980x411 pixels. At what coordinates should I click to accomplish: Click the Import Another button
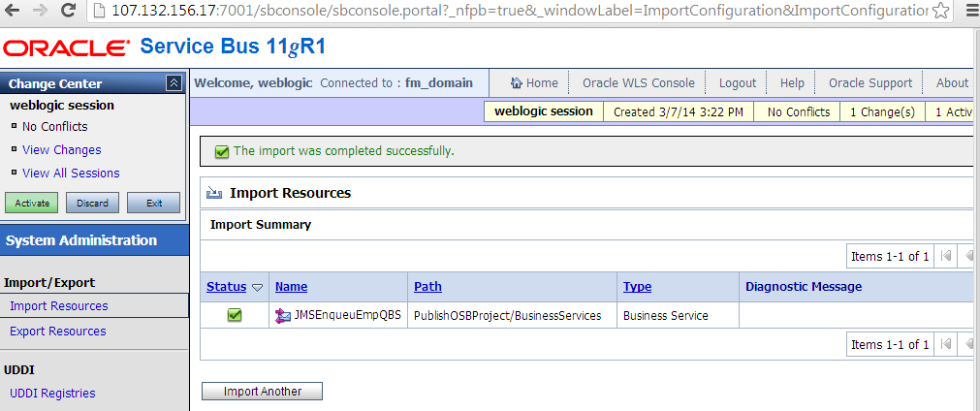pos(262,391)
